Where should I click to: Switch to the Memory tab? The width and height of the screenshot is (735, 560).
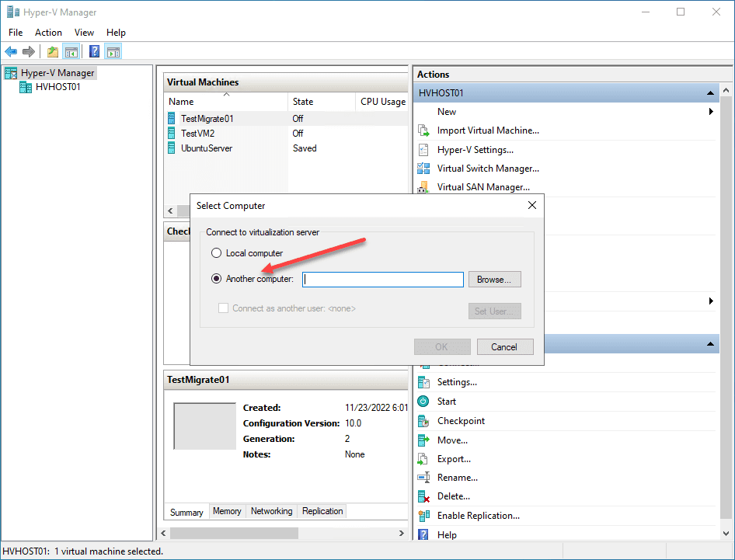click(227, 511)
